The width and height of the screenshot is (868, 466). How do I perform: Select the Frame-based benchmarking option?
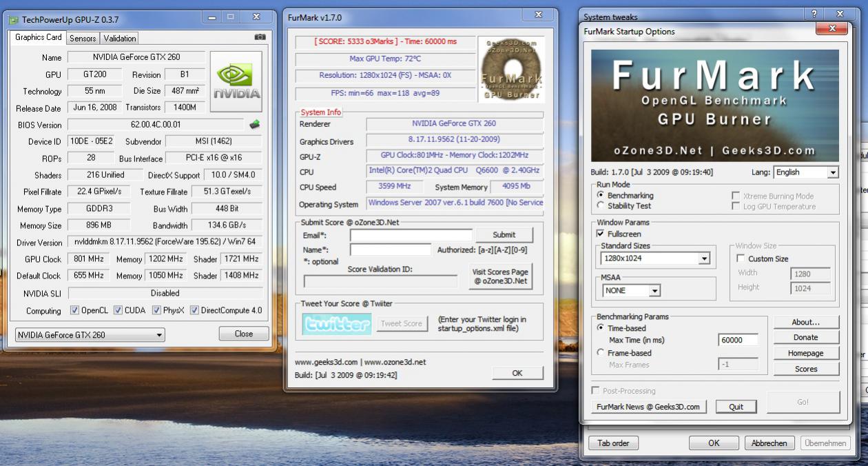601,353
